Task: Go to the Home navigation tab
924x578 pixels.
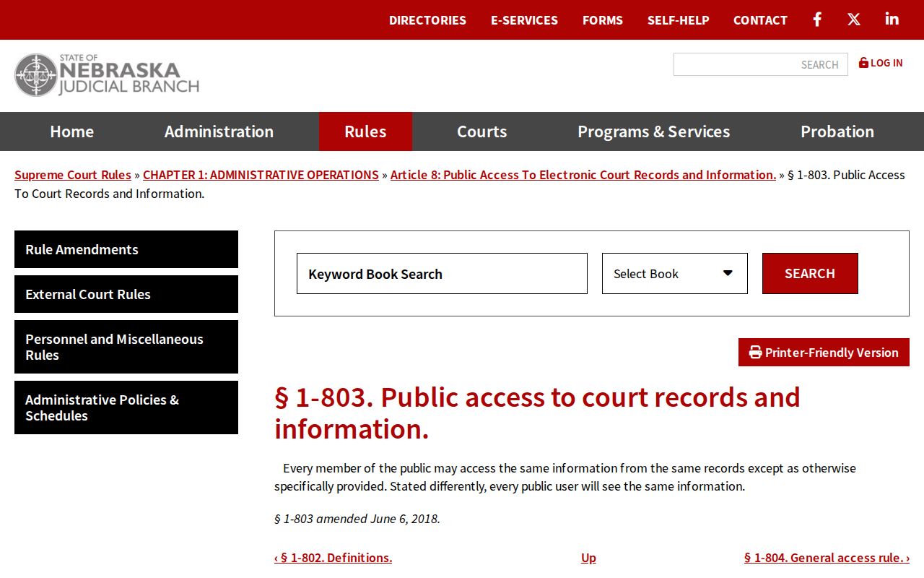Action: point(72,131)
